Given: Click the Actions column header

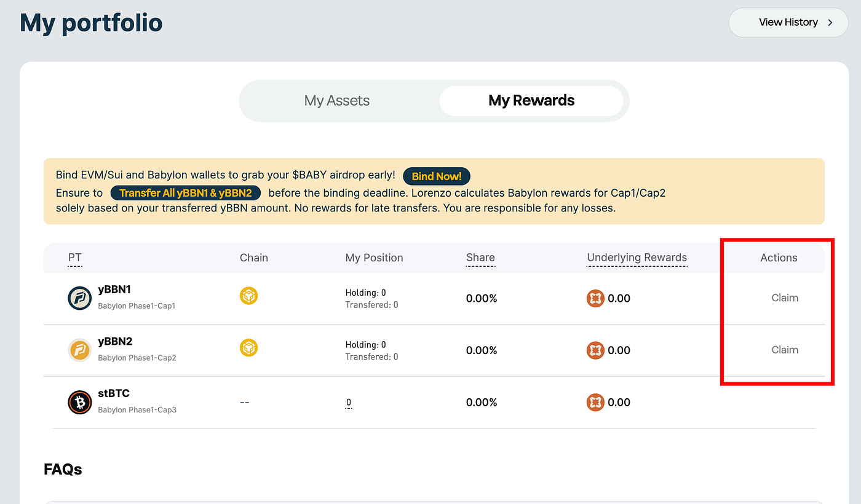Looking at the screenshot, I should pos(779,258).
